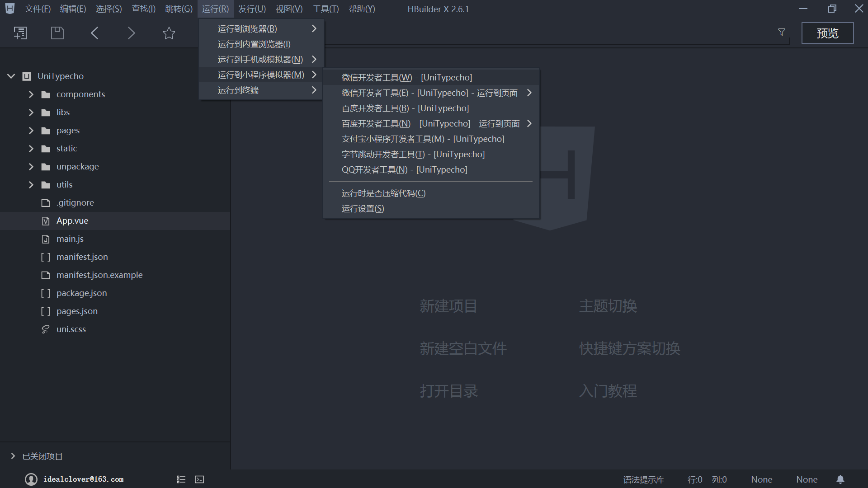Toggle 运行时是否压缩代码 option
The image size is (868, 488).
tap(383, 193)
